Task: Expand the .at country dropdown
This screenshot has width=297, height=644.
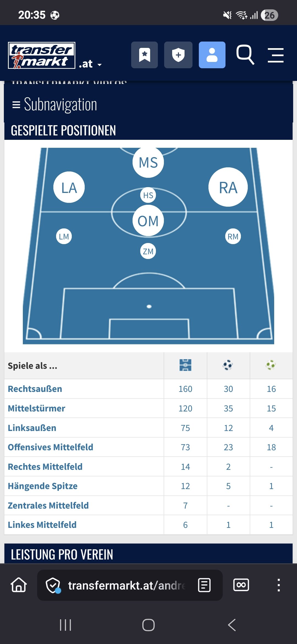Action: click(90, 64)
